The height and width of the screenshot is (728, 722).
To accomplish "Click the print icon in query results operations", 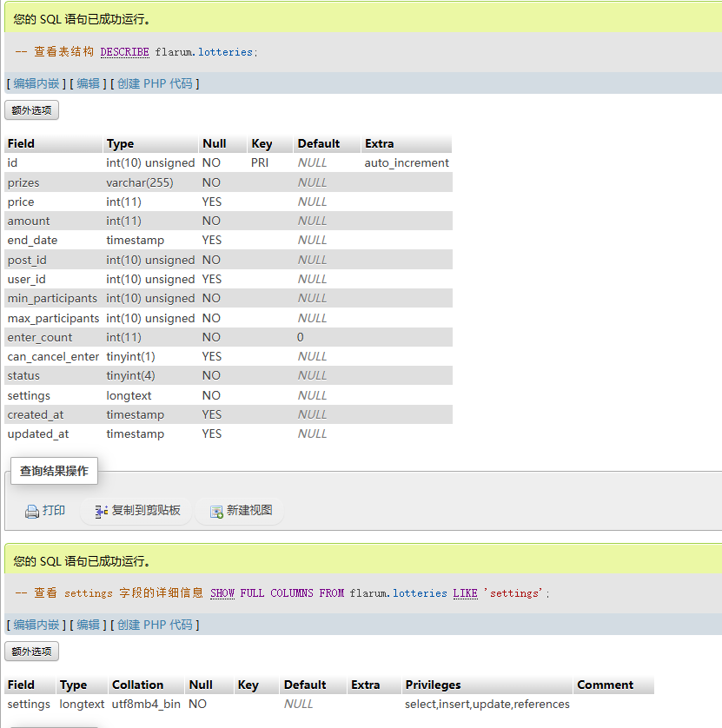I will pyautogui.click(x=31, y=512).
